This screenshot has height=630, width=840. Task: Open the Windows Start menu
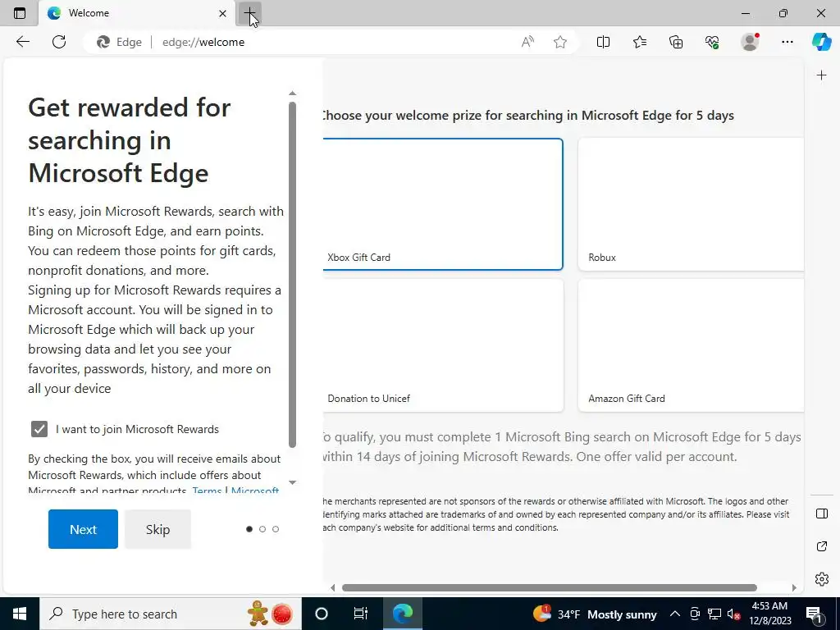[20, 614]
